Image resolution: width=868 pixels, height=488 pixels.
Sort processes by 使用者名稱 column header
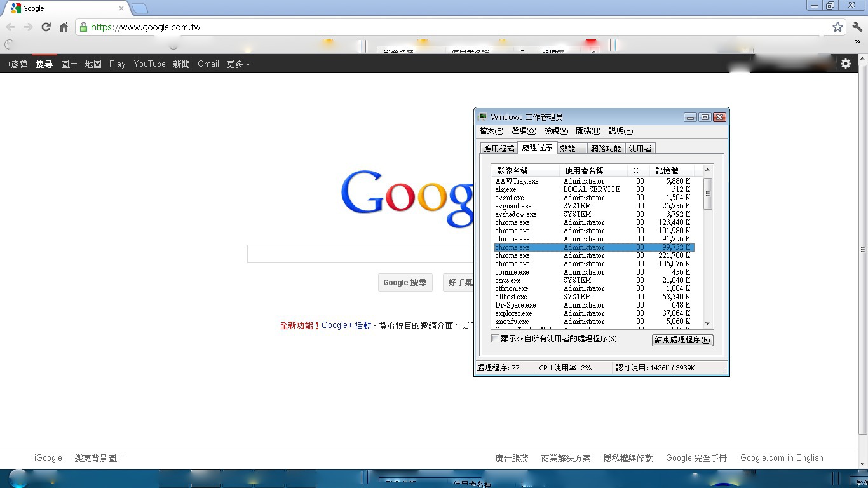point(593,170)
